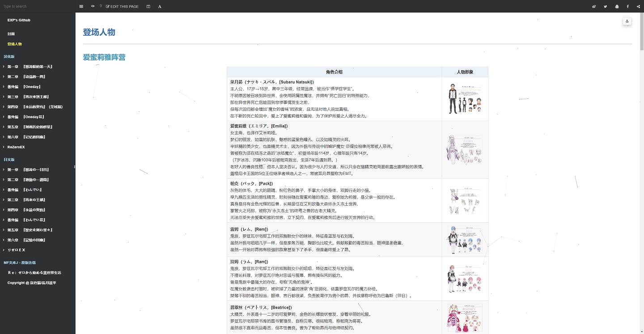
Task: Expand 第三章 『再次来到王都』 chevron
Action: pyautogui.click(x=4, y=97)
